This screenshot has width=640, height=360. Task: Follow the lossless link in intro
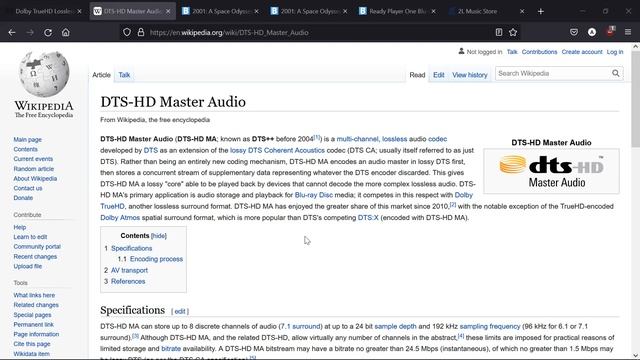pos(394,139)
